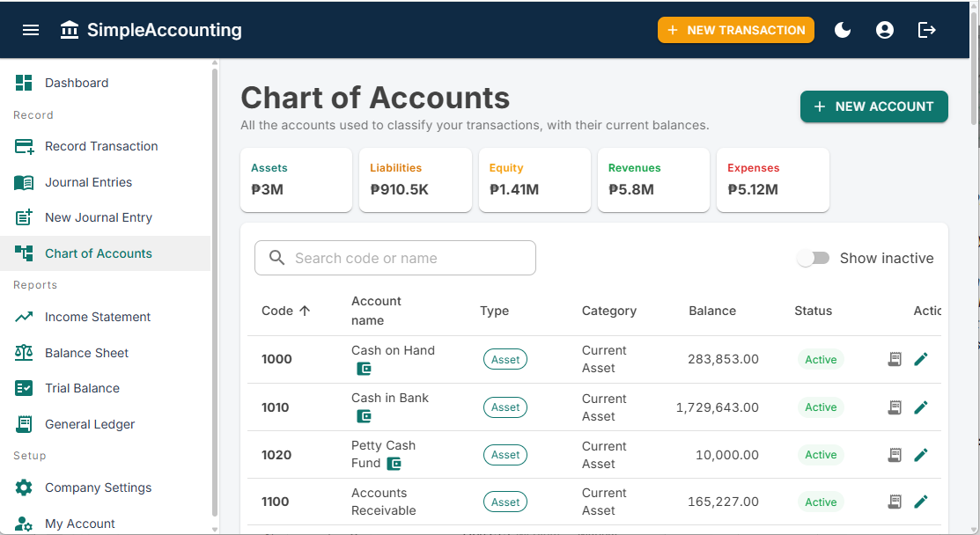Click wallet icon under Cash in Bank
The height and width of the screenshot is (535, 980).
pyautogui.click(x=364, y=416)
